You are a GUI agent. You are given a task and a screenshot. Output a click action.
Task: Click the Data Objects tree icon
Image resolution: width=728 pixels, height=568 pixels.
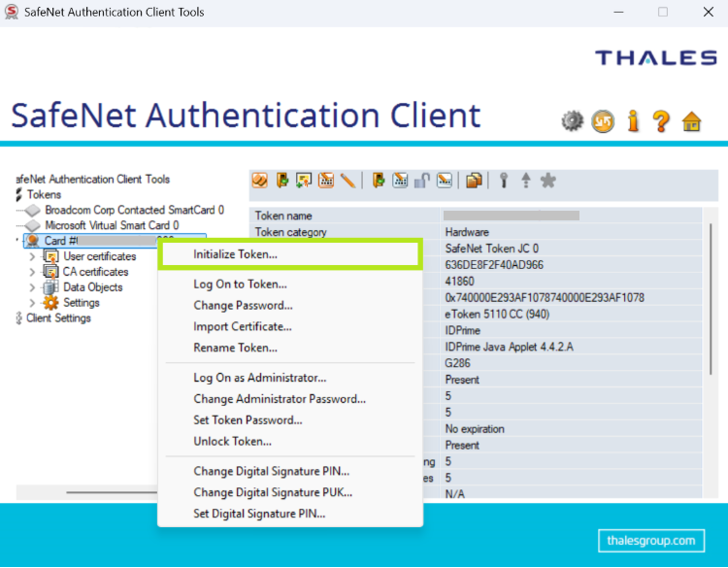pyautogui.click(x=50, y=287)
